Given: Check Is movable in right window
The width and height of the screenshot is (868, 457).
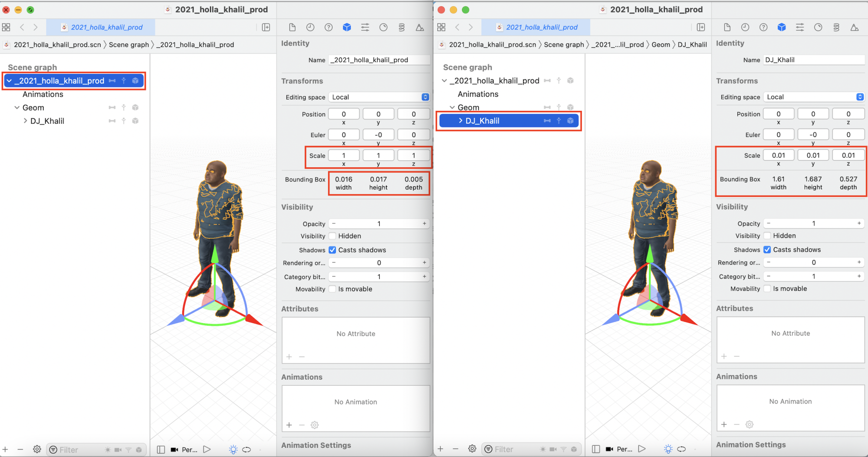Looking at the screenshot, I should click(x=767, y=288).
